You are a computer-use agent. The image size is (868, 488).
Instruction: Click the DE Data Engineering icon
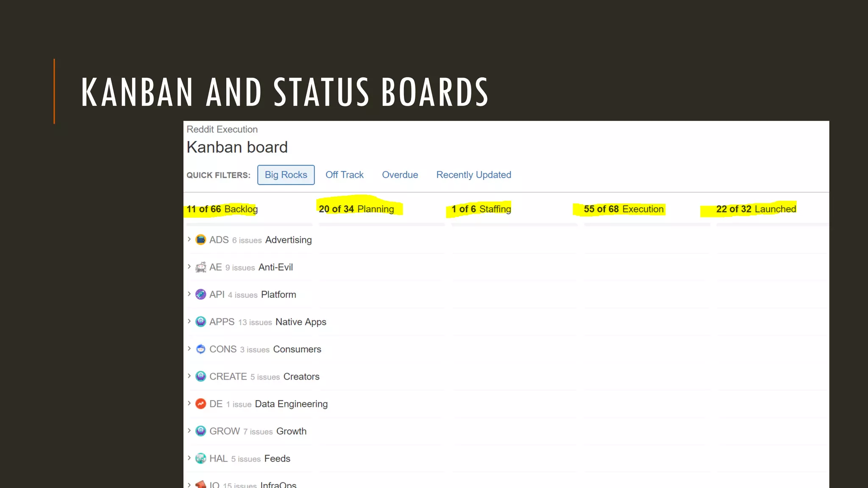pyautogui.click(x=200, y=404)
